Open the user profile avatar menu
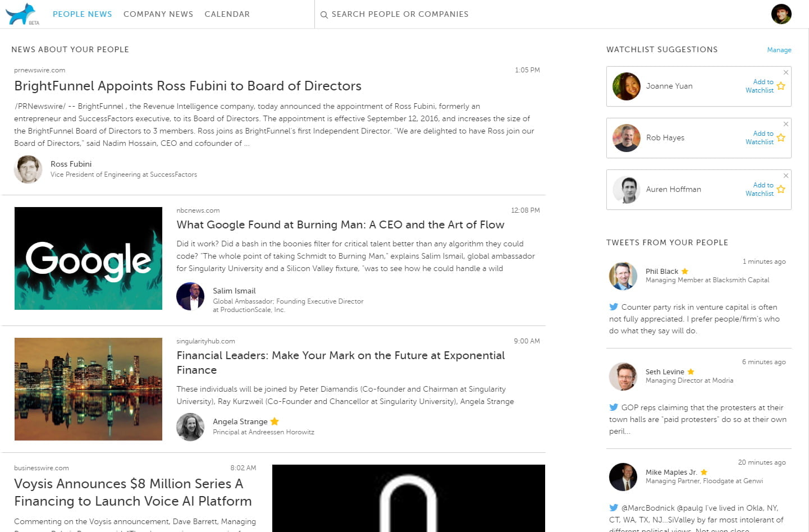 tap(781, 14)
